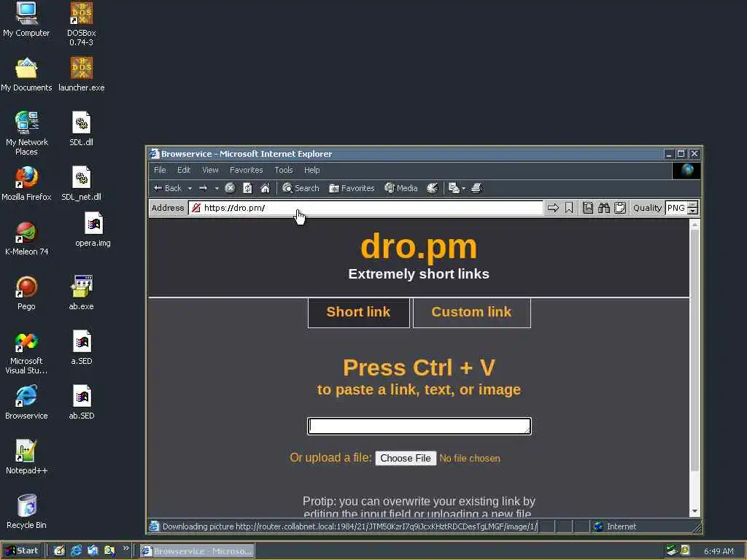Open the Media toolbar button

(401, 188)
